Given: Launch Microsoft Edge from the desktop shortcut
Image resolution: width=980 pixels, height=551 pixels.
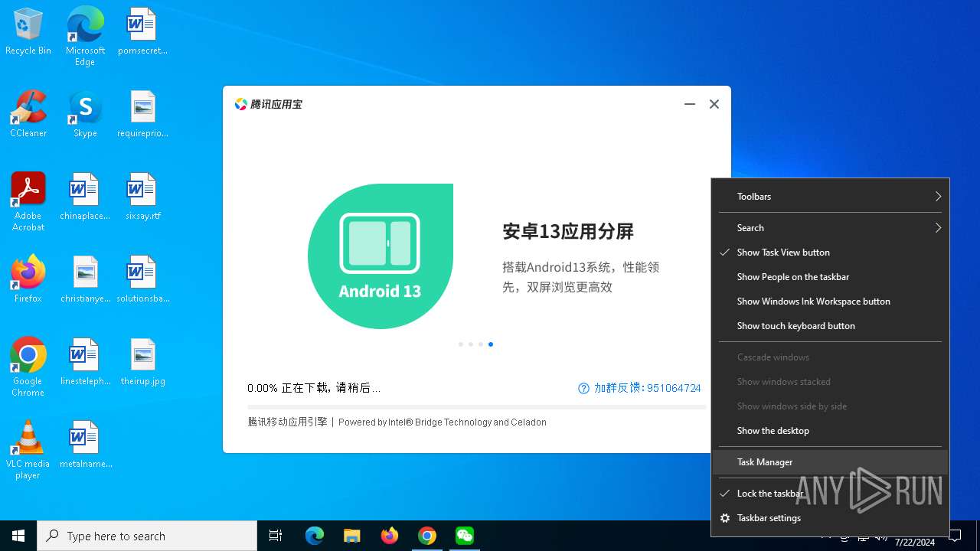Looking at the screenshot, I should [x=85, y=36].
